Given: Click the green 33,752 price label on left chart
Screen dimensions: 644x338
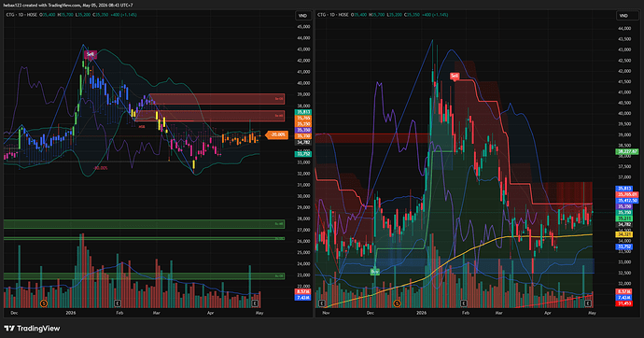Looking at the screenshot, I should pyautogui.click(x=303, y=154).
